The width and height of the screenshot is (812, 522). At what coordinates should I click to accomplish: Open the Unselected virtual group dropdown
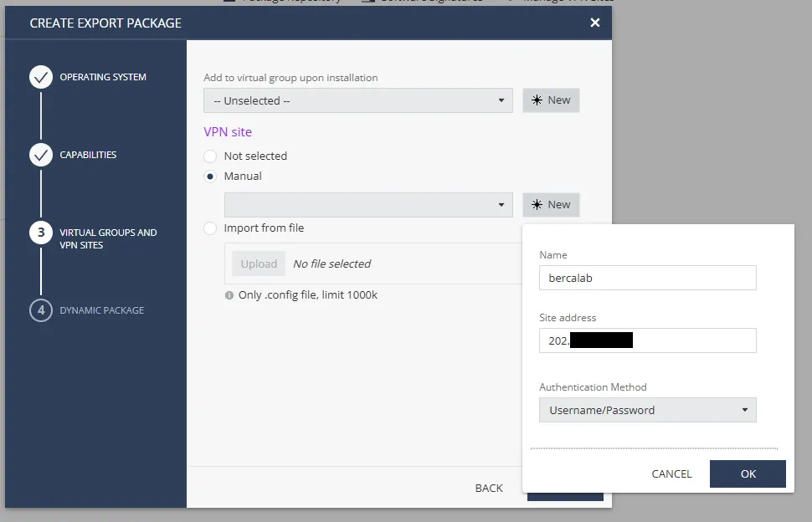[357, 100]
